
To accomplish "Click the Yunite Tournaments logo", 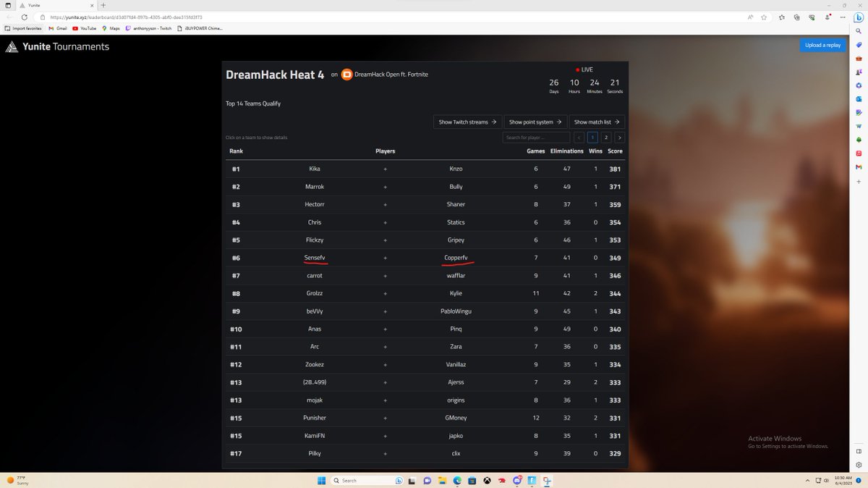I will [x=58, y=46].
